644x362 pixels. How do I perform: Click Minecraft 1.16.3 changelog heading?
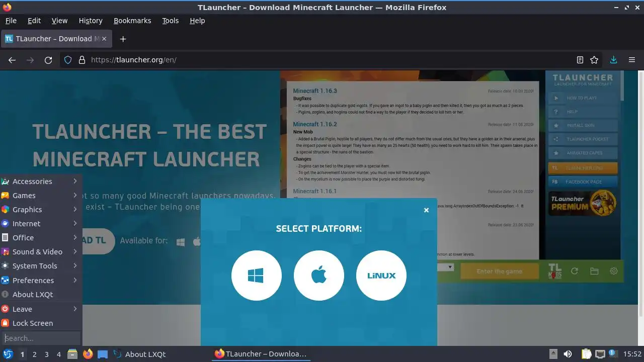[315, 91]
